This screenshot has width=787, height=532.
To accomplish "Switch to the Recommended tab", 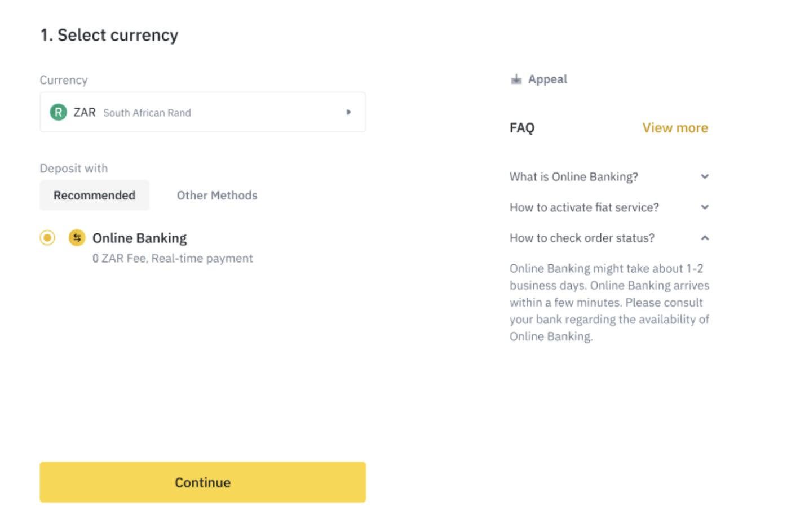I will [x=94, y=196].
